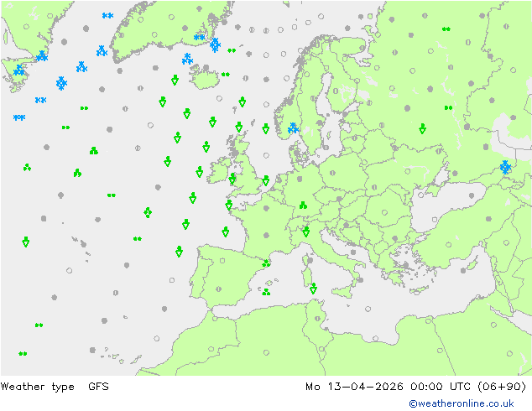Select the rain shower symbol over Germany

click(303, 205)
